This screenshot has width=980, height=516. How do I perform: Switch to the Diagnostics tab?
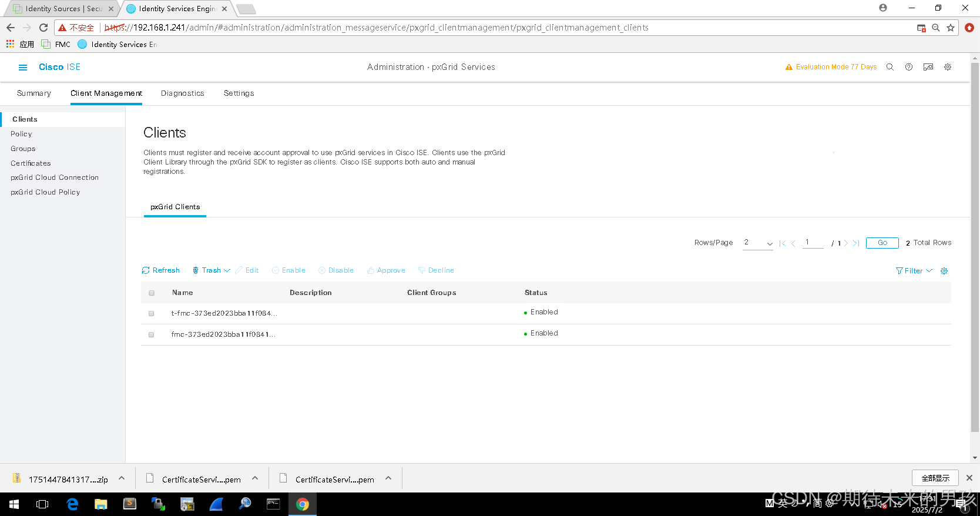click(183, 93)
